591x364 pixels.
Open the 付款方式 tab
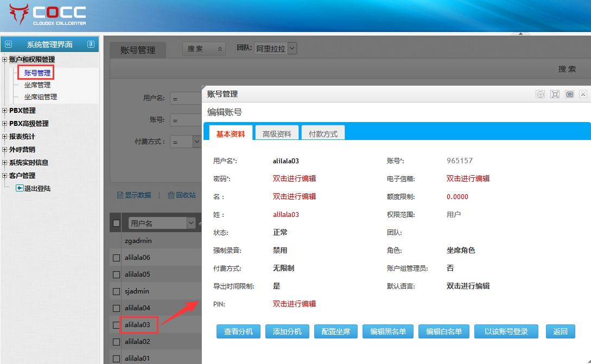point(323,133)
